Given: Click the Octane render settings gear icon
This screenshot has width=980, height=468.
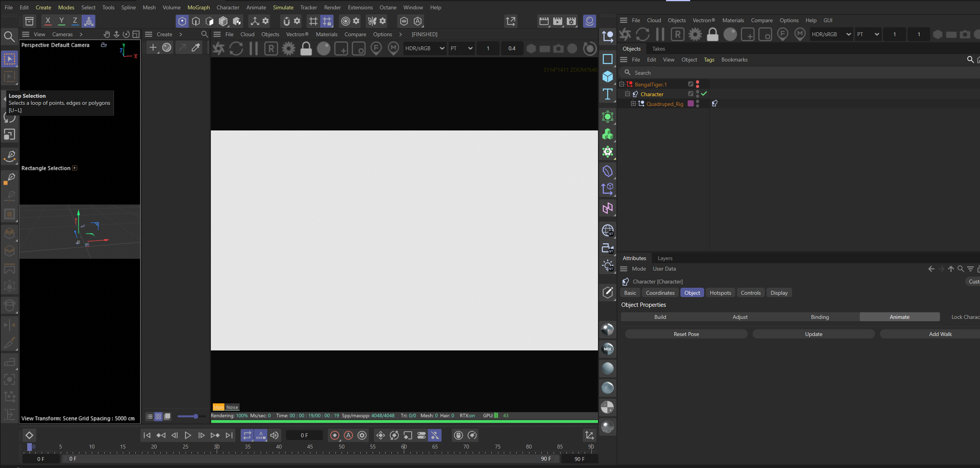Looking at the screenshot, I should click(x=288, y=49).
